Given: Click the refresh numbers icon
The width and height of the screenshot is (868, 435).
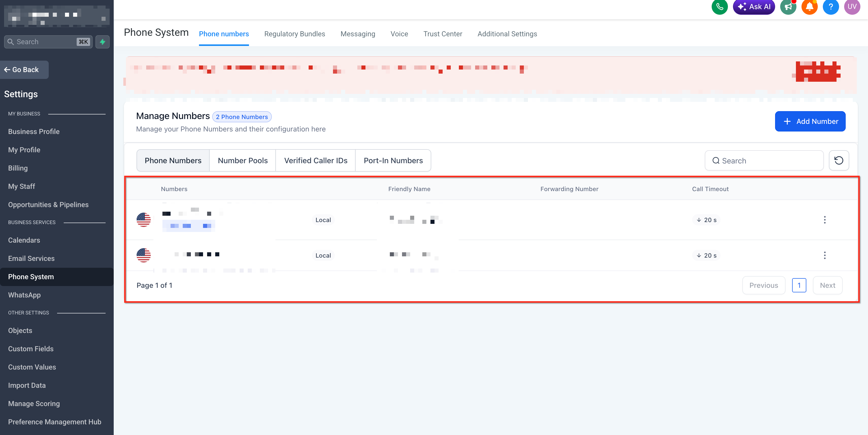Looking at the screenshot, I should coord(839,161).
